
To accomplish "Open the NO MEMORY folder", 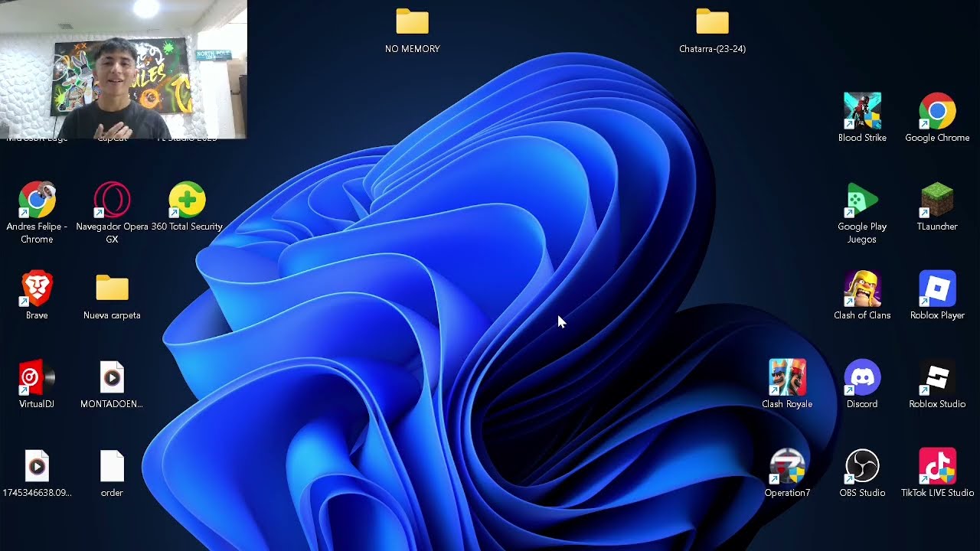I will [412, 22].
